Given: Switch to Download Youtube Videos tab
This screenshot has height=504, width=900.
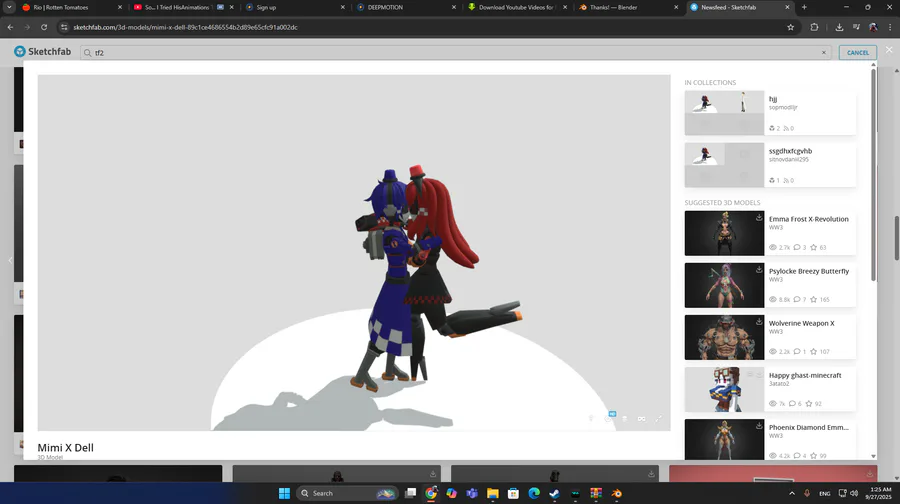Looking at the screenshot, I should (x=517, y=7).
